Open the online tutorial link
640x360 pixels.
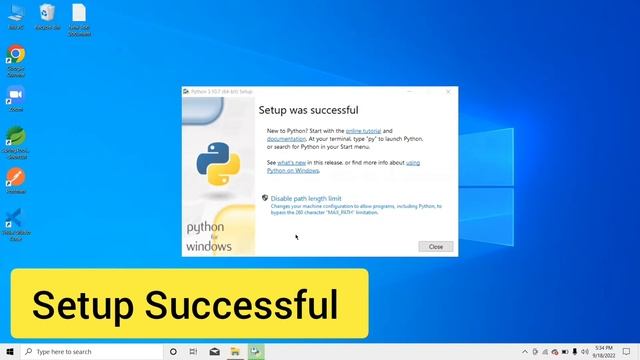click(x=363, y=131)
